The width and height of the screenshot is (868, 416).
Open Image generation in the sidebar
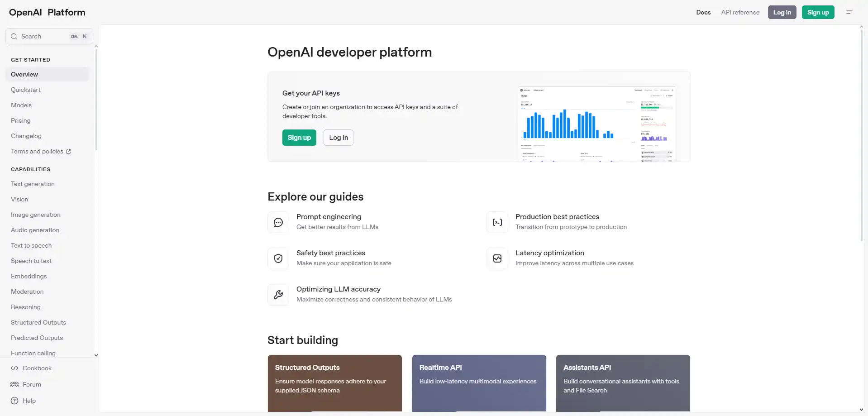36,215
